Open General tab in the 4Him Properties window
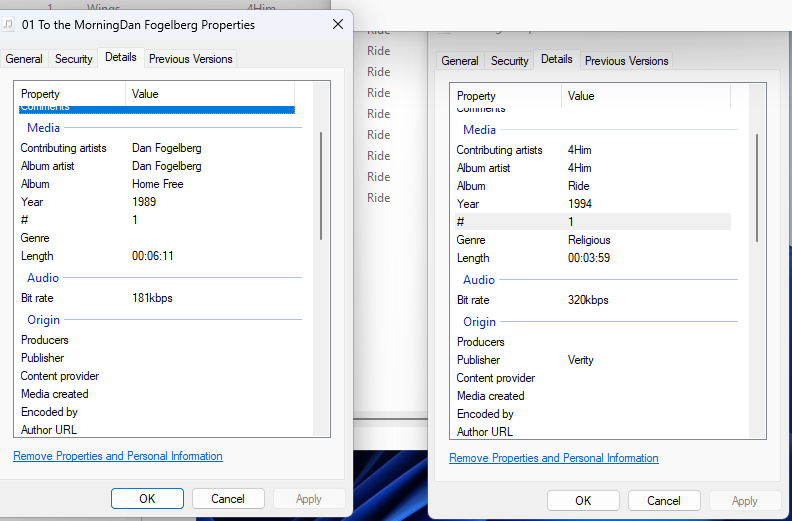This screenshot has width=792, height=521. pyautogui.click(x=460, y=61)
